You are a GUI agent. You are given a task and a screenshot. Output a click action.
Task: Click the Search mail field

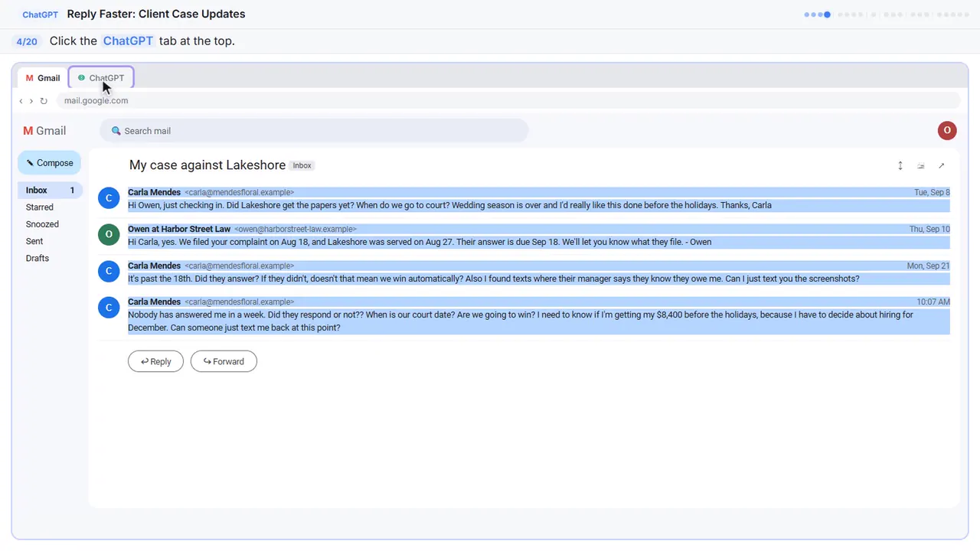(x=314, y=131)
